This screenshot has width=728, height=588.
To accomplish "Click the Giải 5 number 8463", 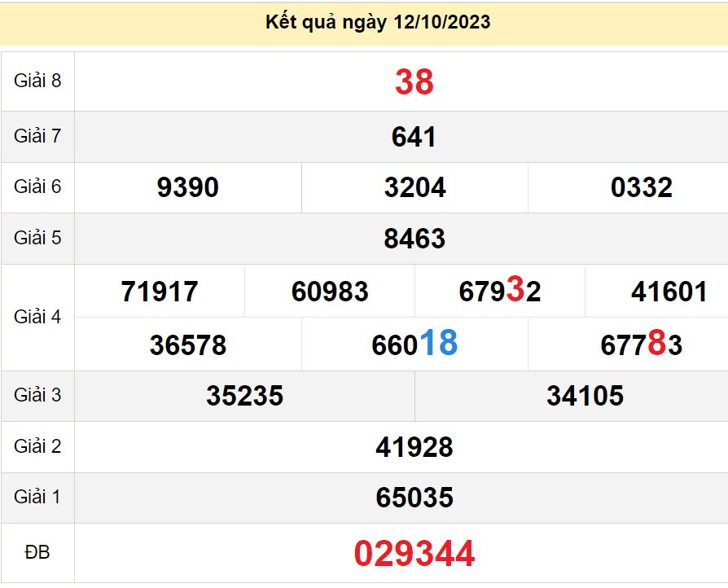I will pyautogui.click(x=414, y=239).
